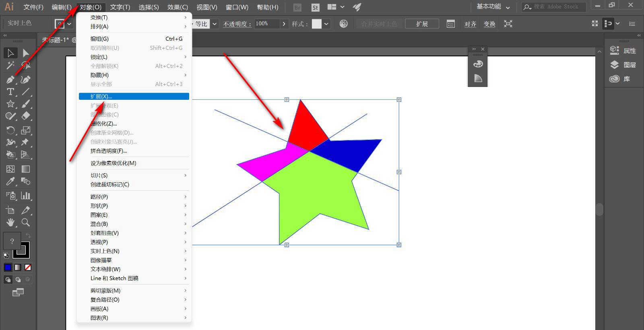The image size is (644, 330).
Task: Expand the 不透明度 opacity slider arrow
Action: 284,24
